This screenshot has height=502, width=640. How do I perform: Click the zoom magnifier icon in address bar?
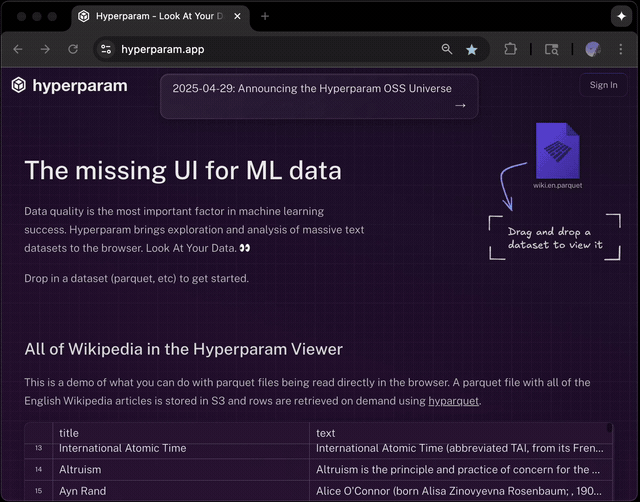tap(447, 49)
